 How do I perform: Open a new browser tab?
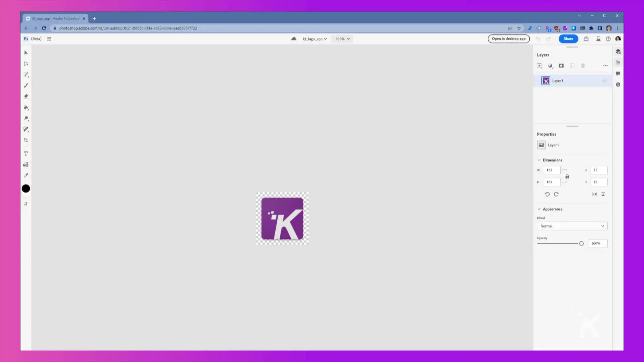[94, 19]
